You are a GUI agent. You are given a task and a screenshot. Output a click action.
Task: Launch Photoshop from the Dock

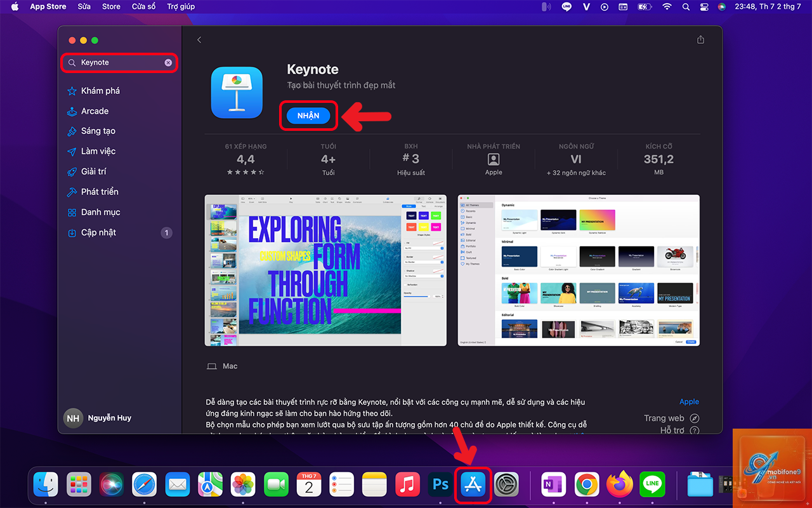[440, 485]
